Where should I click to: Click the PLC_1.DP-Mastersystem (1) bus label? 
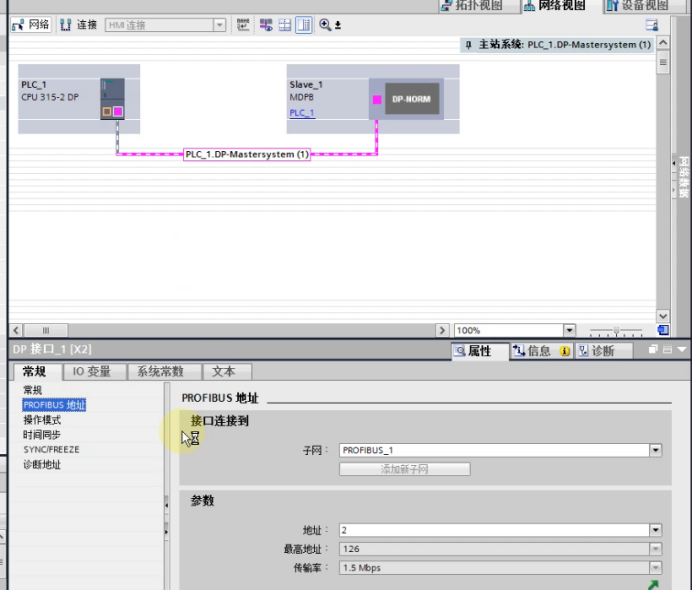[x=247, y=154]
